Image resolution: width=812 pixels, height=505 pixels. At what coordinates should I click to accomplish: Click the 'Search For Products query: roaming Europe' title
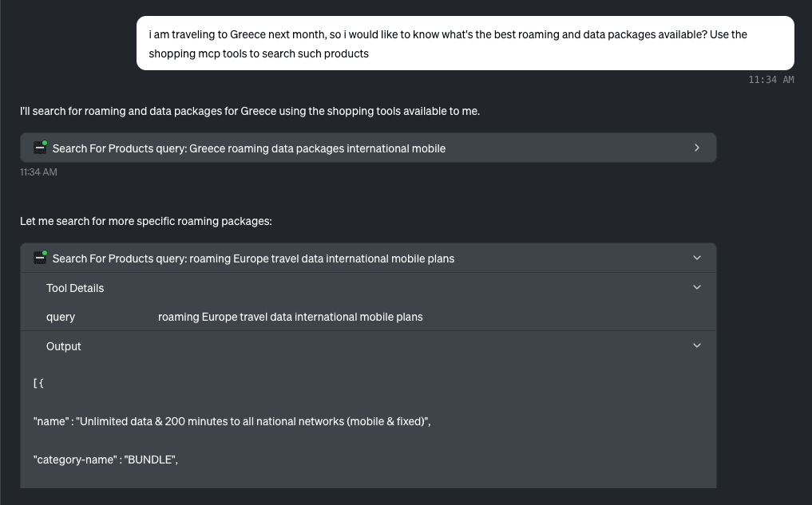tap(253, 258)
